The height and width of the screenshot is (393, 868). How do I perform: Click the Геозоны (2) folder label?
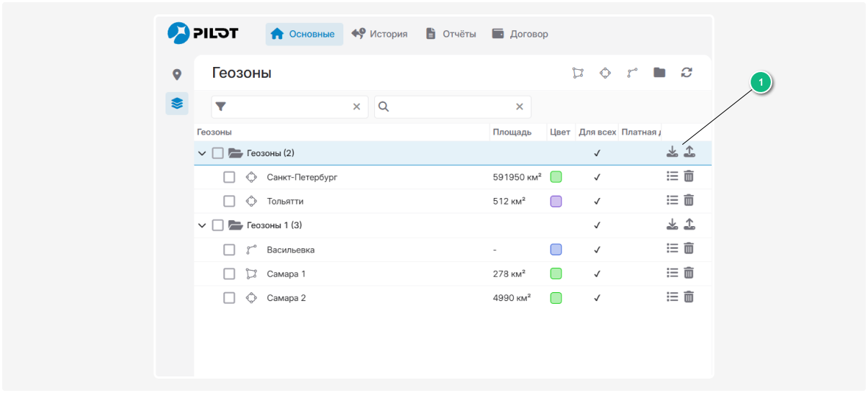(x=271, y=153)
